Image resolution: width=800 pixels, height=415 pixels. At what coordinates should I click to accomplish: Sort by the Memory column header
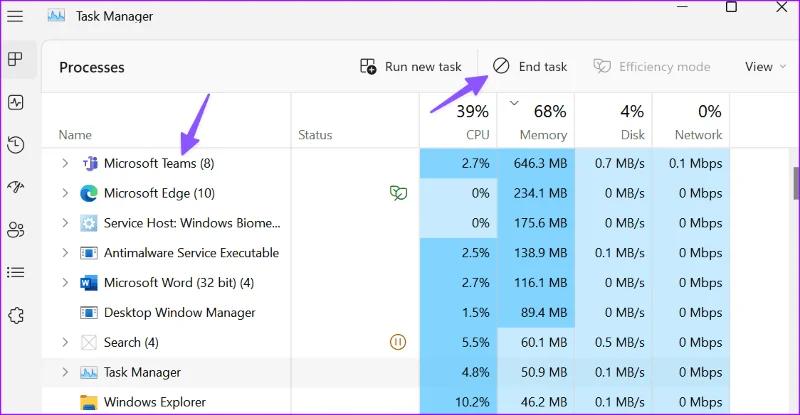click(x=536, y=121)
